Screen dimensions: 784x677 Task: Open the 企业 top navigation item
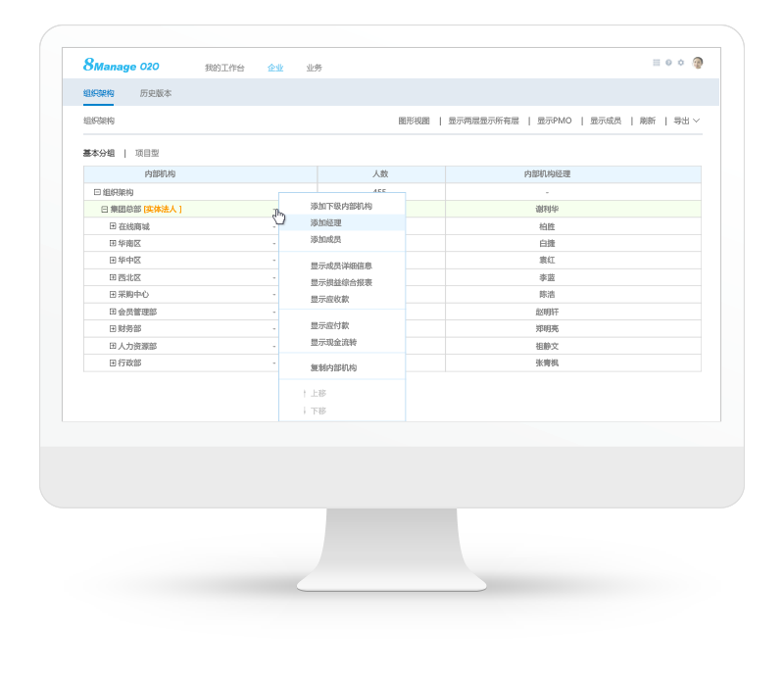[x=275, y=68]
